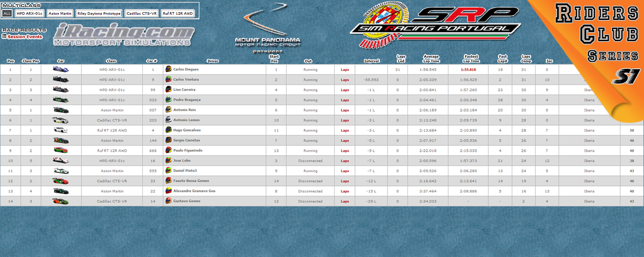Filter results by Cadillac CTS-VR class
Image resolution: width=644 pixels, height=257 pixels.
pyautogui.click(x=142, y=13)
